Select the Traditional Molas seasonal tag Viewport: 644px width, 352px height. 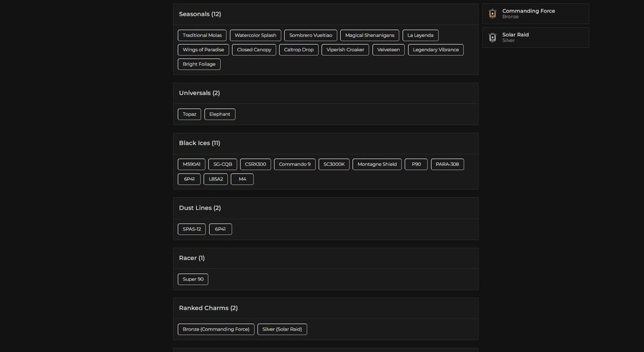(202, 35)
